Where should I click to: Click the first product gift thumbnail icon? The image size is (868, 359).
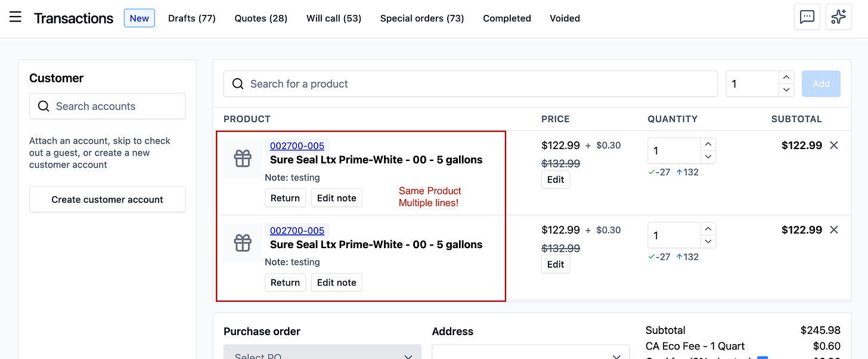(243, 159)
